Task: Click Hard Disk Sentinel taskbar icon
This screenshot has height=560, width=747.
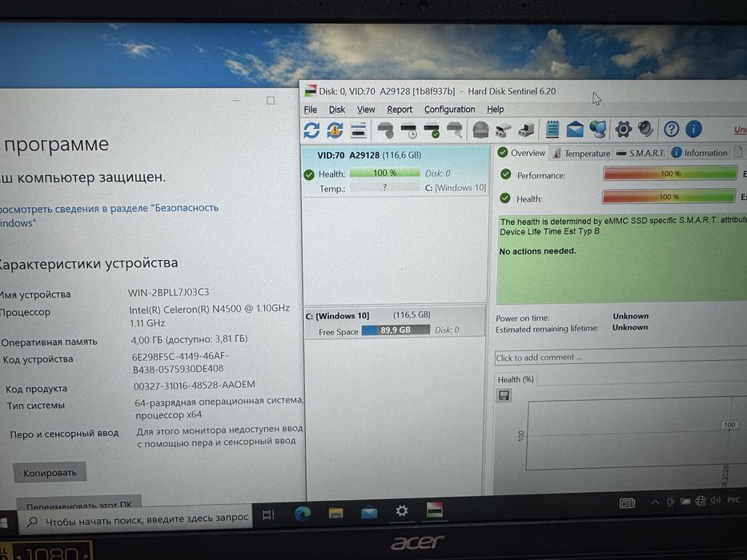Action: [435, 510]
